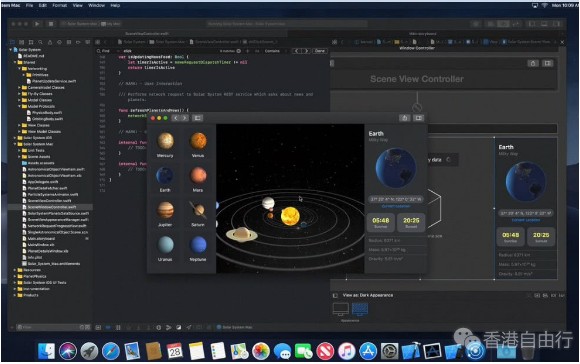Toggle the Xcode debug area pane button

pos(544,24)
